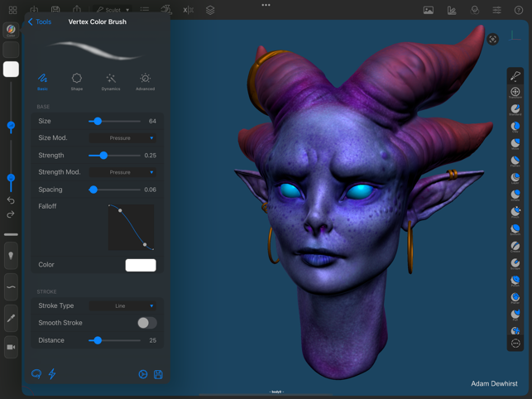Toggle the Smooth Stroke switch
532x399 pixels.
[147, 323]
